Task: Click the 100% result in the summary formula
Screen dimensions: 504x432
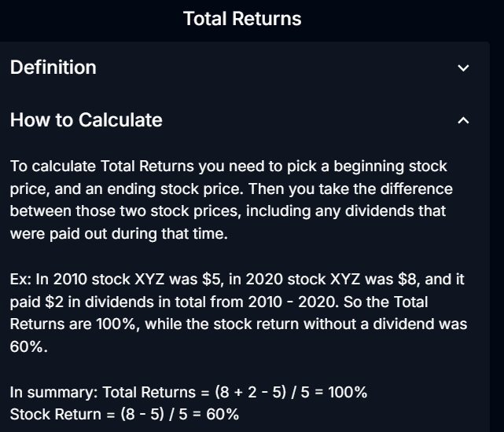Action: pos(348,392)
